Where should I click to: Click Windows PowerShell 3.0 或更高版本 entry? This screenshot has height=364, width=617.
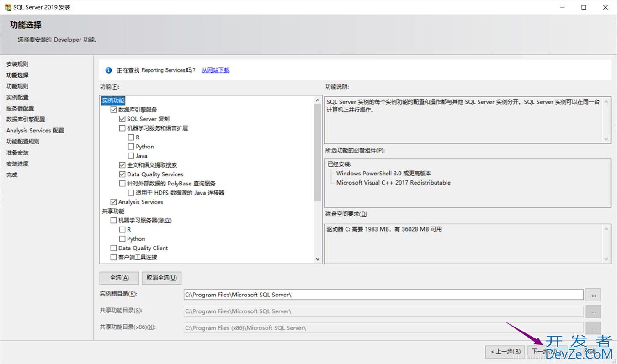(x=383, y=174)
